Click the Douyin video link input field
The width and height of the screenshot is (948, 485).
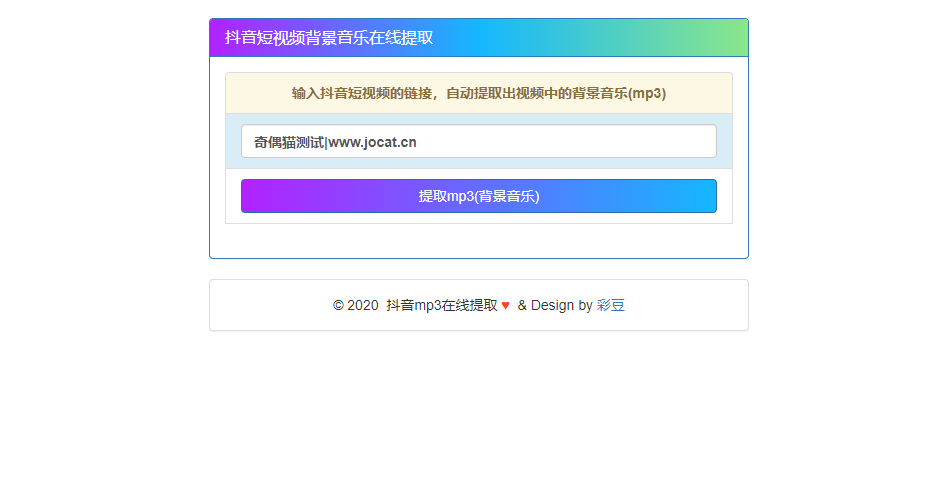[x=479, y=142]
